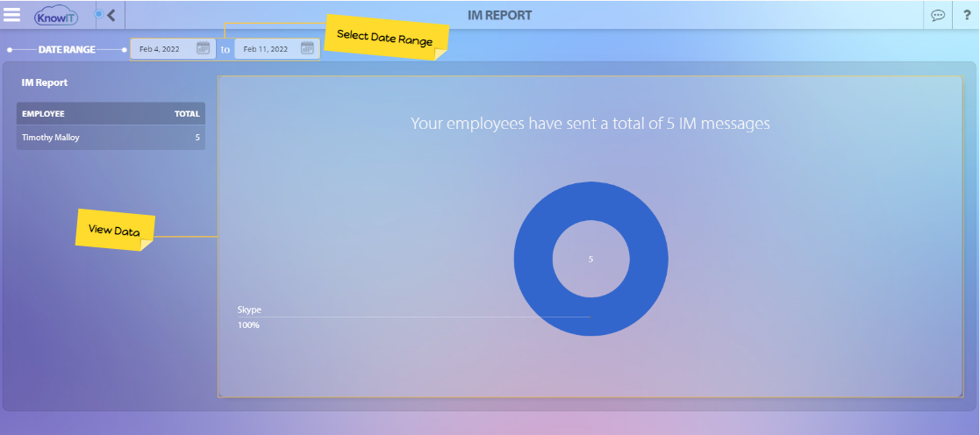Viewport: 980px width, 435px height.
Task: Open calendar picker for Feb 4, 2022
Action: click(x=204, y=48)
